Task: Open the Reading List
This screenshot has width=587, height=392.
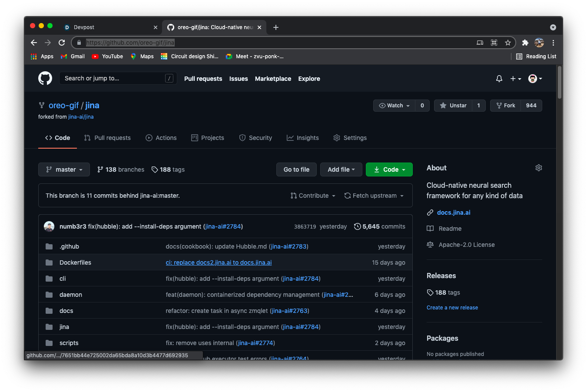Action: [536, 56]
